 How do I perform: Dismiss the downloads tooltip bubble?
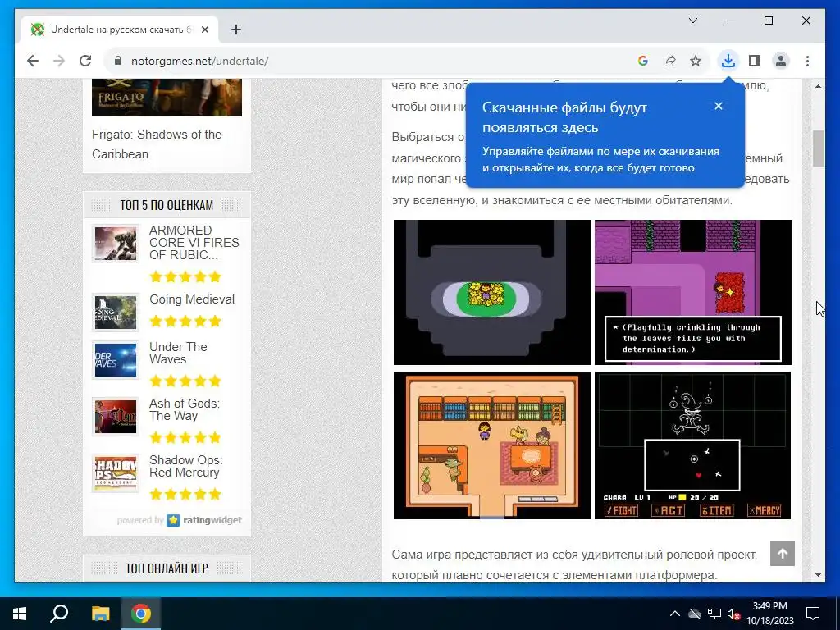(x=719, y=106)
